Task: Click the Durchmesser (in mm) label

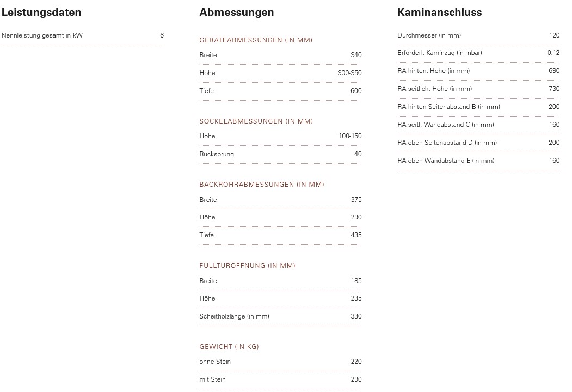Action: (429, 35)
